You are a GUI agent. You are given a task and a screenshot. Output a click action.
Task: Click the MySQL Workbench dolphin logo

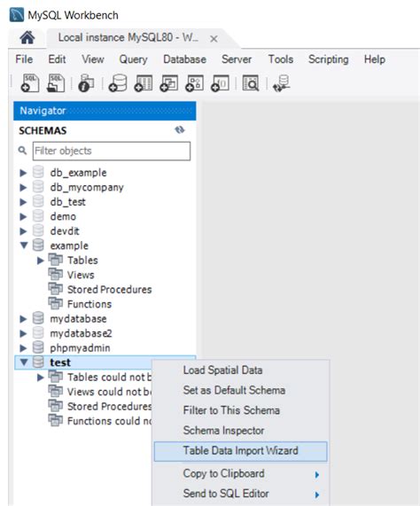point(17,15)
